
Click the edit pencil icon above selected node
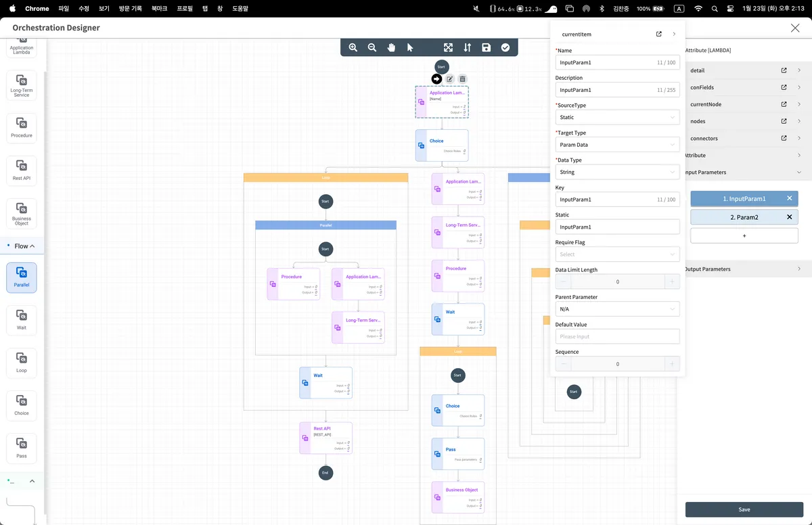[449, 79]
